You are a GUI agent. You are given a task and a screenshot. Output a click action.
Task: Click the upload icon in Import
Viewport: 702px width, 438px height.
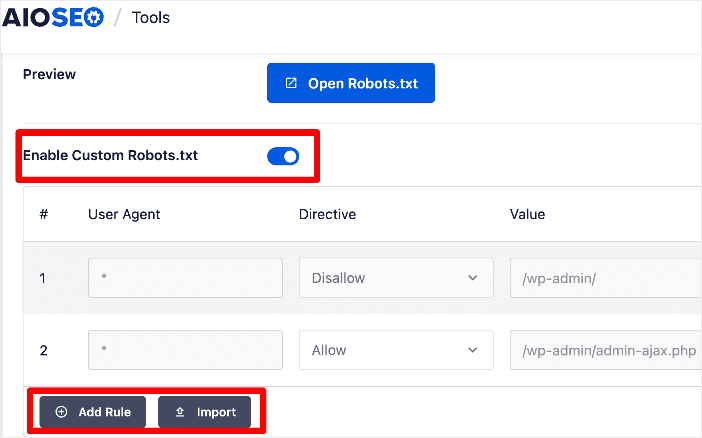[180, 412]
